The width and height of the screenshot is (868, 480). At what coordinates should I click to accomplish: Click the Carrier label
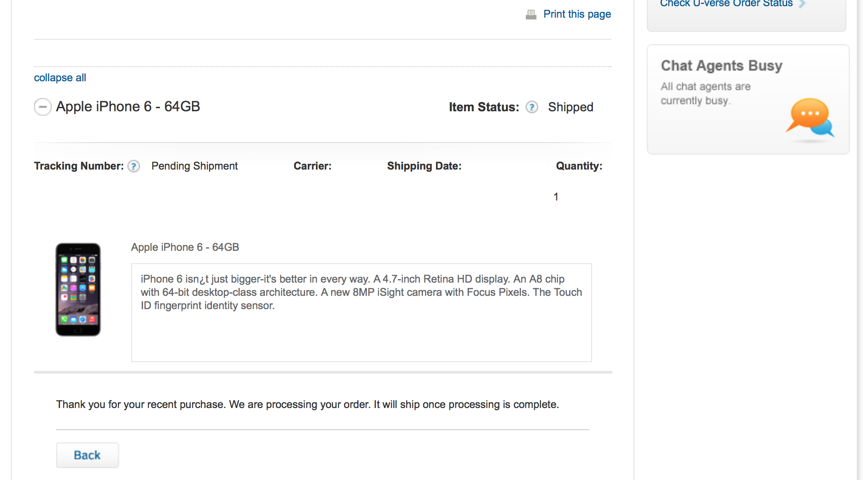pos(313,166)
